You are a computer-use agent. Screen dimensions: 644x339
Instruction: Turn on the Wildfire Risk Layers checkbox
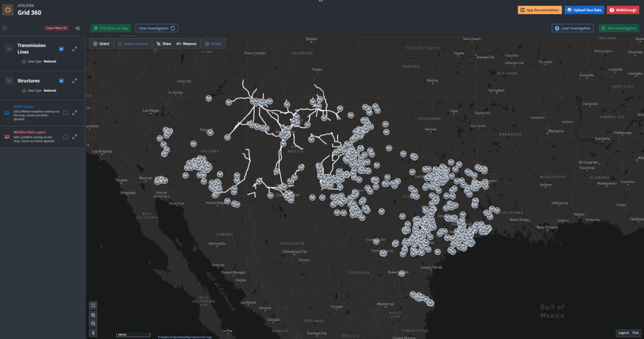click(x=66, y=136)
